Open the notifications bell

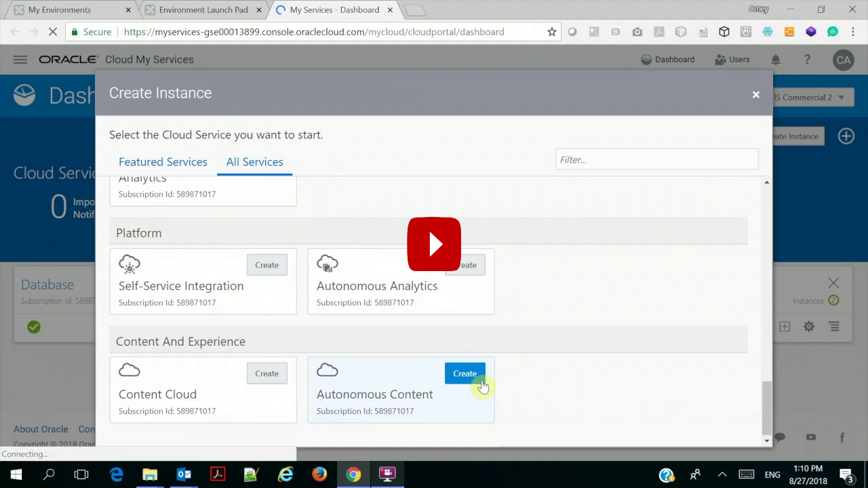point(776,60)
